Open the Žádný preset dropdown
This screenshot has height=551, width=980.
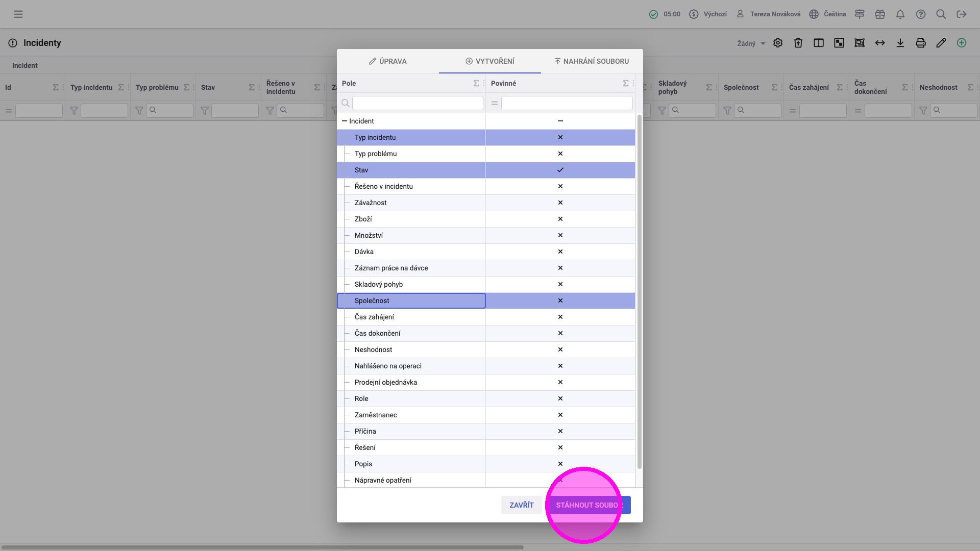tap(751, 43)
